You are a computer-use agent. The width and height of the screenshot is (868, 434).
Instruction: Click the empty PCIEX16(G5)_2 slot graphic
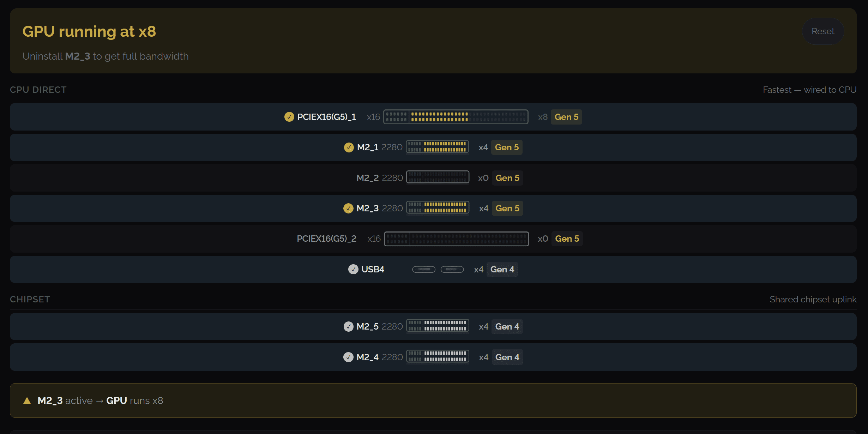456,239
